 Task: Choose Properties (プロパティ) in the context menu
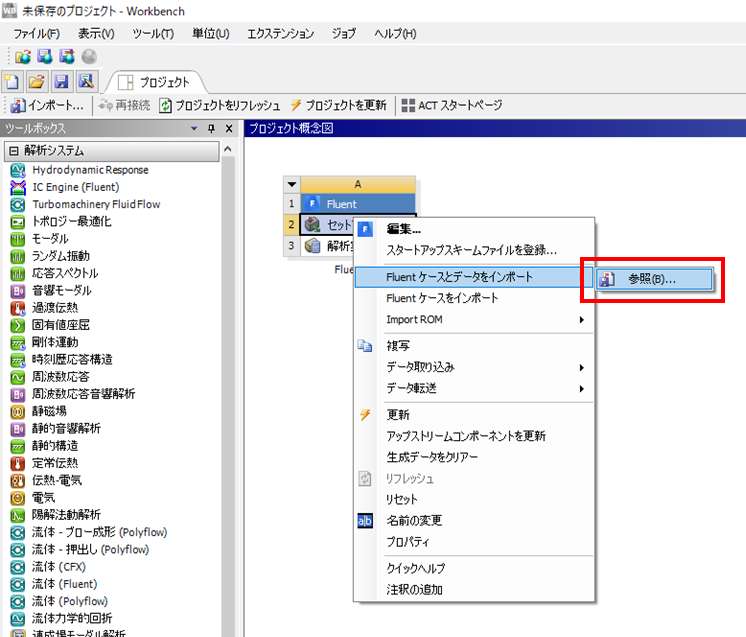(474, 542)
